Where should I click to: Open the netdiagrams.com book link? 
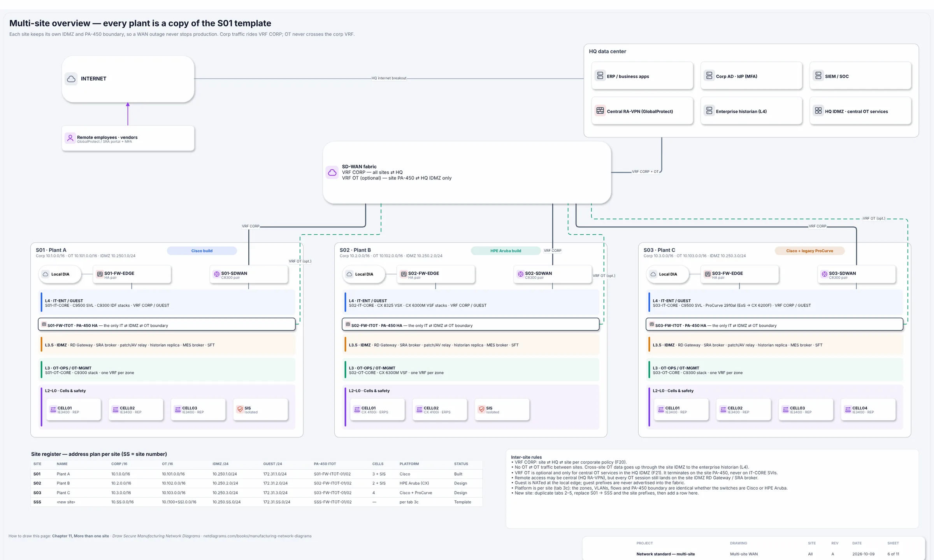[257, 536]
